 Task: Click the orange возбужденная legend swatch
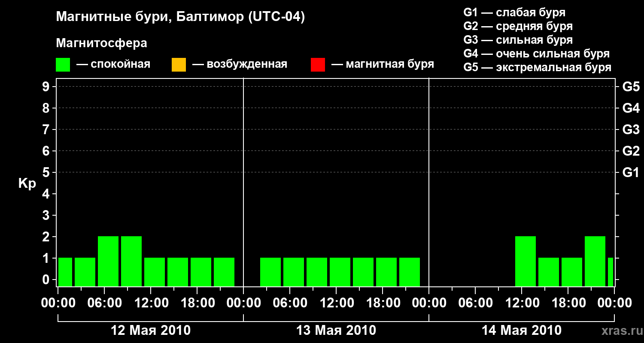point(179,65)
